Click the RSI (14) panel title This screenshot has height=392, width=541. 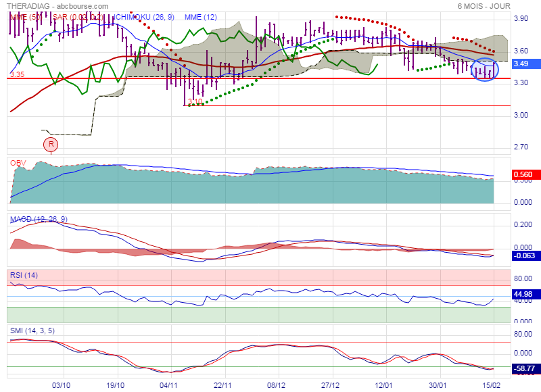[25, 275]
